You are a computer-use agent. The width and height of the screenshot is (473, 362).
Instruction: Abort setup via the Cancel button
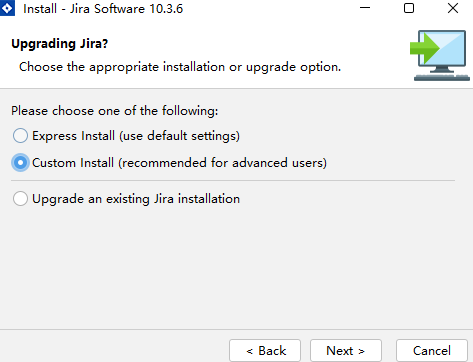432,351
